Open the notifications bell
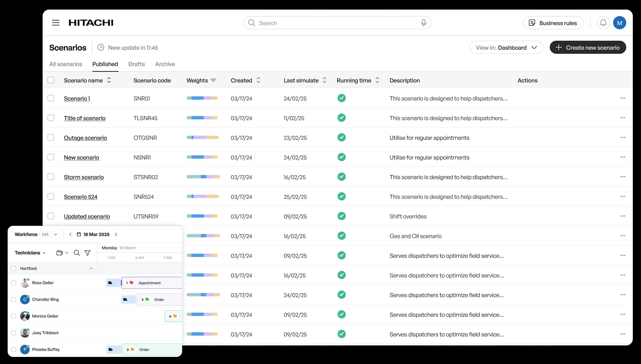The width and height of the screenshot is (641, 364). click(x=603, y=23)
